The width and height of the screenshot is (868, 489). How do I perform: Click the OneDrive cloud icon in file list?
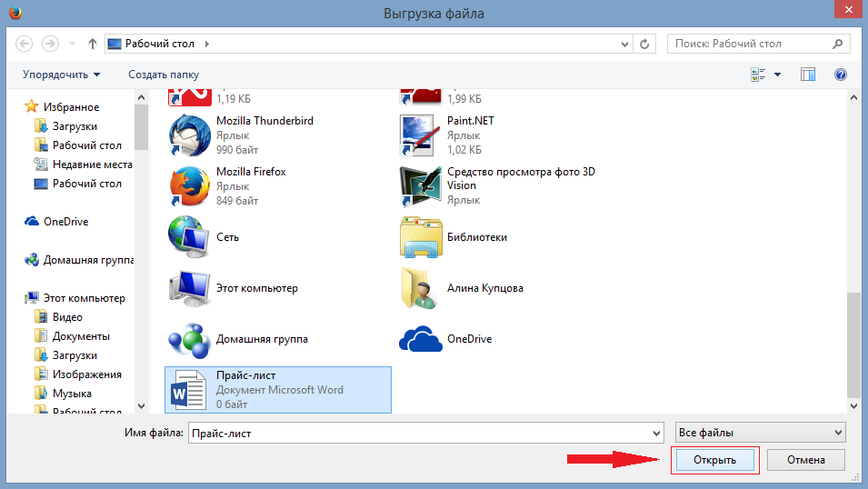tap(420, 339)
